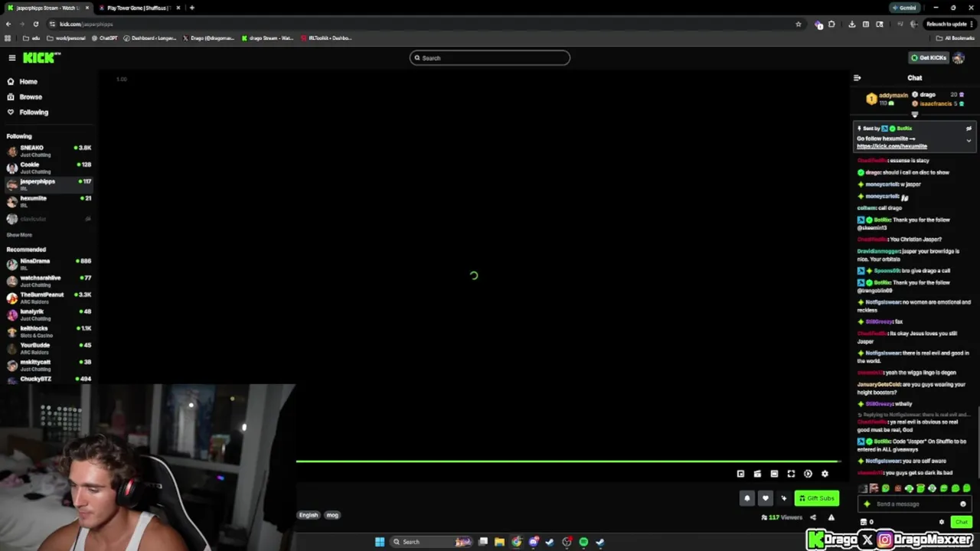The width and height of the screenshot is (980, 551).
Task: Open Cookie channel from Following list
Action: tap(49, 168)
